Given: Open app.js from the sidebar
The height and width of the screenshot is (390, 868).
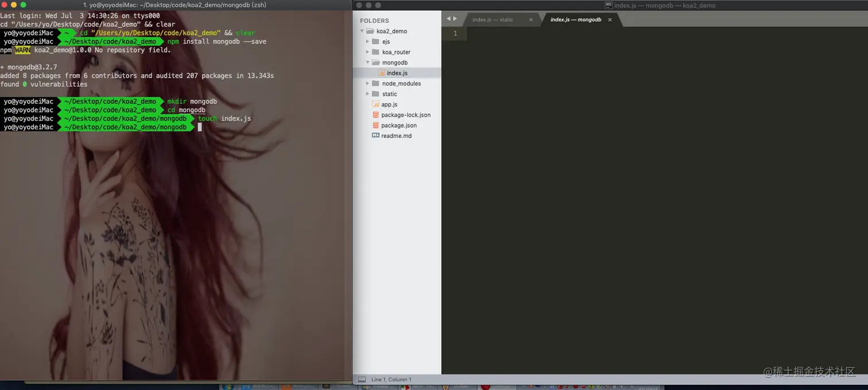Looking at the screenshot, I should [389, 105].
